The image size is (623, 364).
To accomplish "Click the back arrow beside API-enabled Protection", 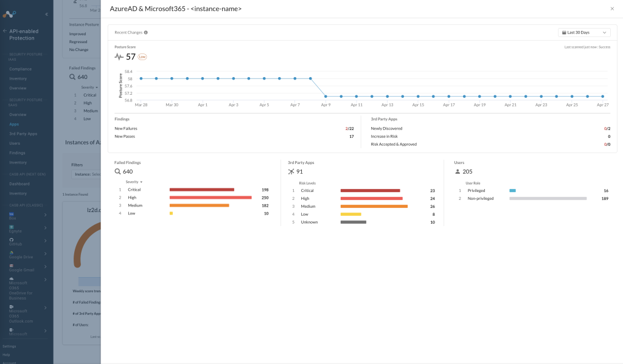I will coord(5,31).
